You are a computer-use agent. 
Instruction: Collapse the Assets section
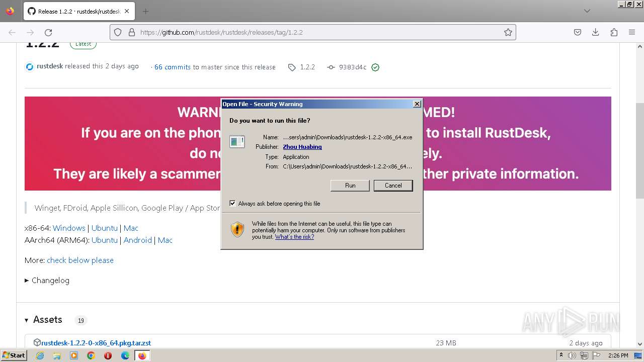pos(44,320)
